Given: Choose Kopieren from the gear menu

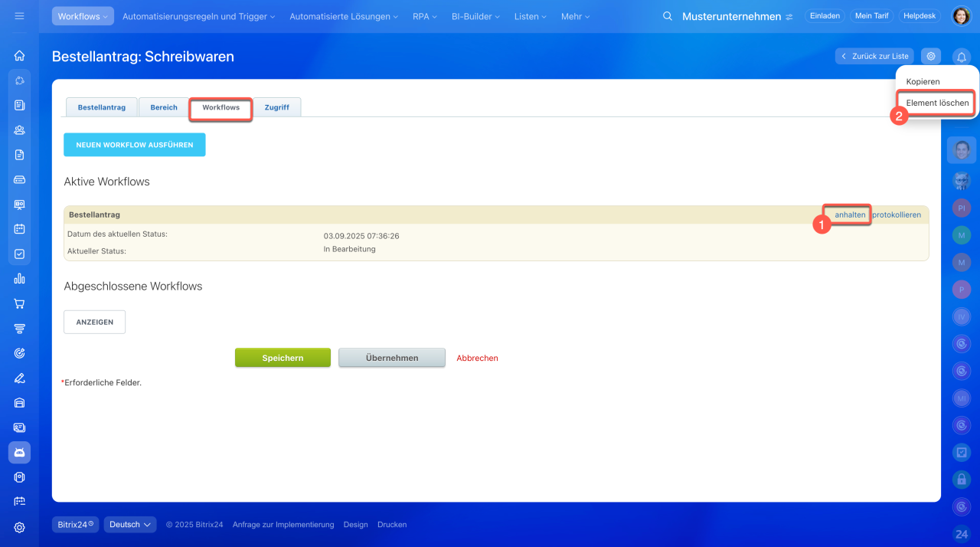Looking at the screenshot, I should 923,81.
